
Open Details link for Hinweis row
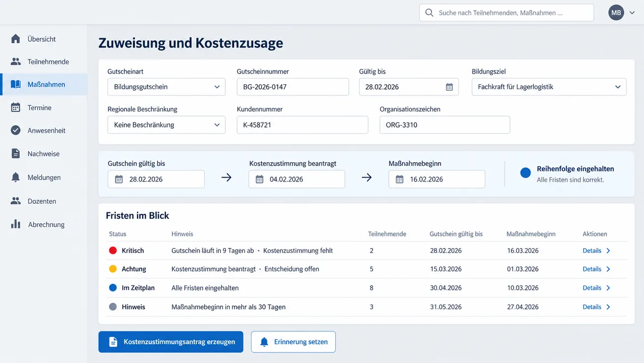[x=592, y=307]
